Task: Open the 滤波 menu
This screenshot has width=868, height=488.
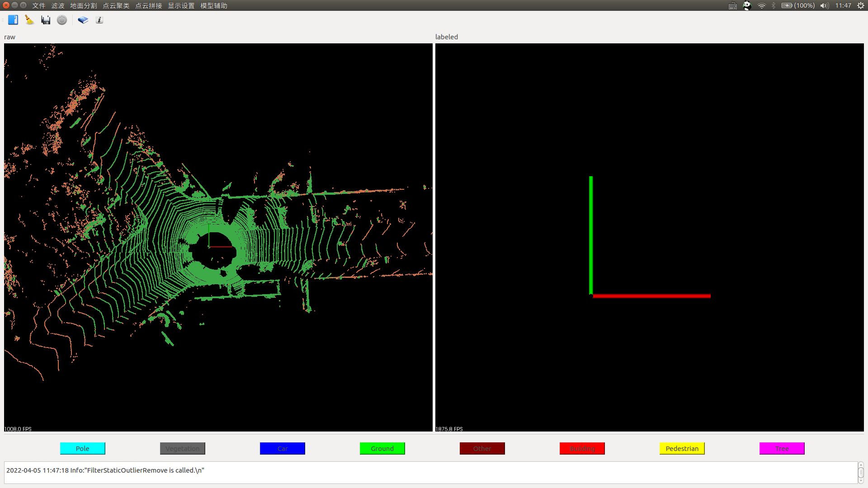Action: pos(58,5)
